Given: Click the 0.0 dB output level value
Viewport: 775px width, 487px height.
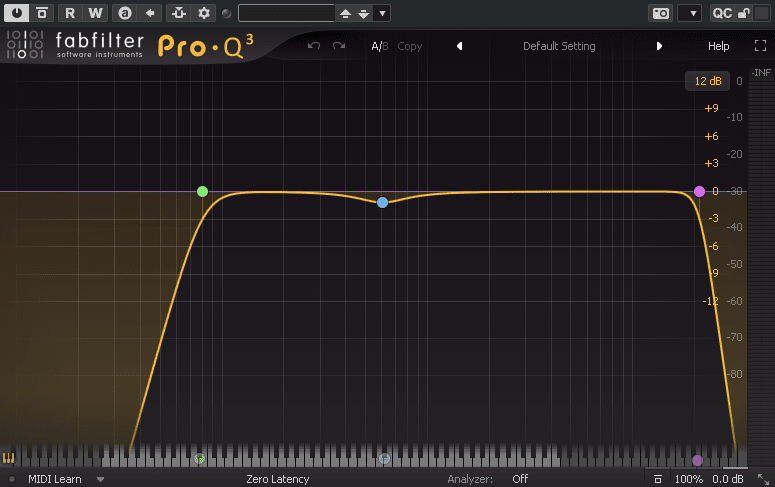Looking at the screenshot, I should click(728, 479).
